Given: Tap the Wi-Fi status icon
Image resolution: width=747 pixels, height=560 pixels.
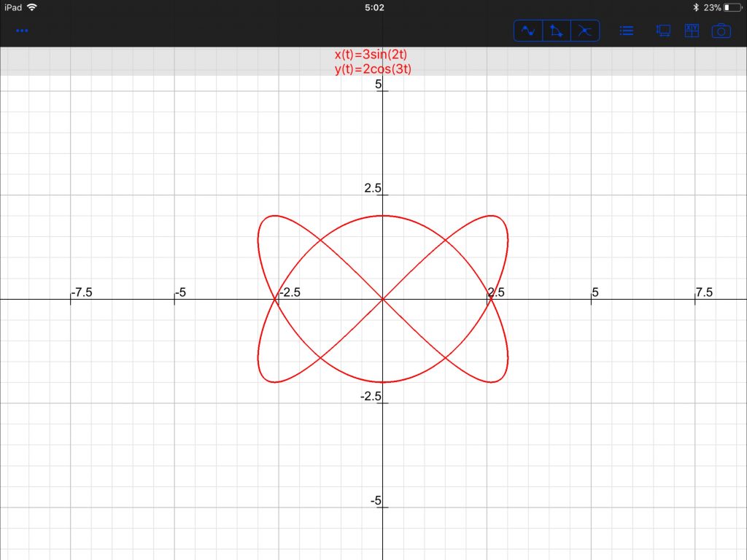Looking at the screenshot, I should tap(32, 7).
